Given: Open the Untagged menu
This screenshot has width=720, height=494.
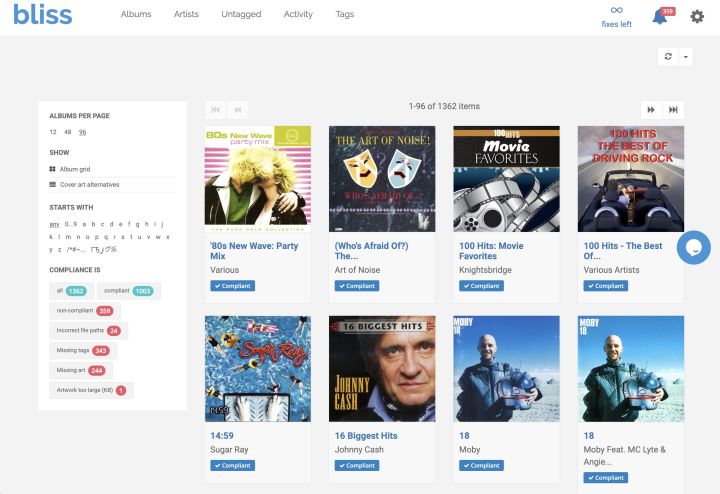Looking at the screenshot, I should 241,14.
